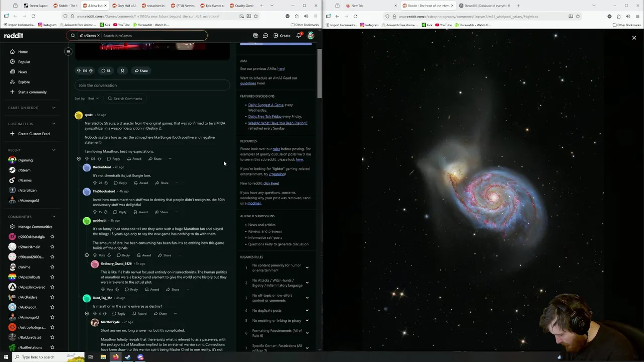The width and height of the screenshot is (644, 362).
Task: Open Steam from the taskbar
Action: pos(128,357)
